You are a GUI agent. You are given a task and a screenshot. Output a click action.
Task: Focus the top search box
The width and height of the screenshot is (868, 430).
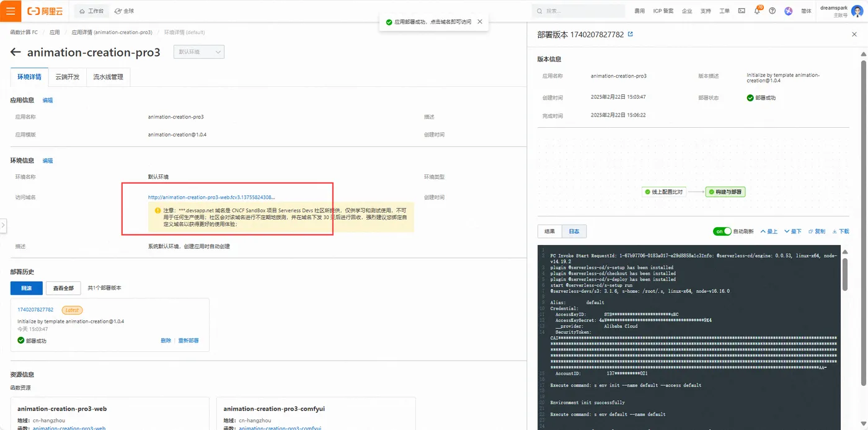click(579, 11)
